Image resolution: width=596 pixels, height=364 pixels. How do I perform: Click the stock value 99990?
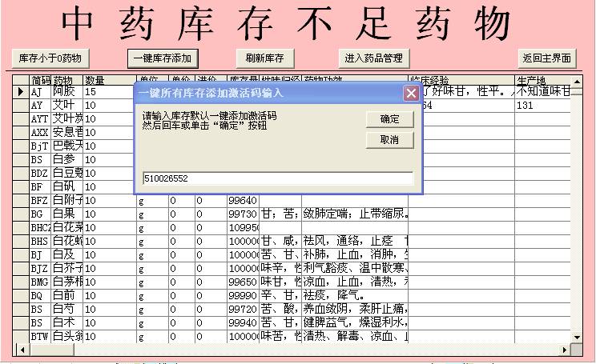click(x=243, y=296)
